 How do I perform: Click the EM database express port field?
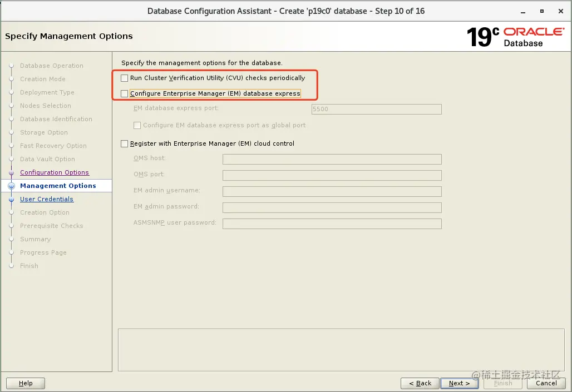click(377, 109)
